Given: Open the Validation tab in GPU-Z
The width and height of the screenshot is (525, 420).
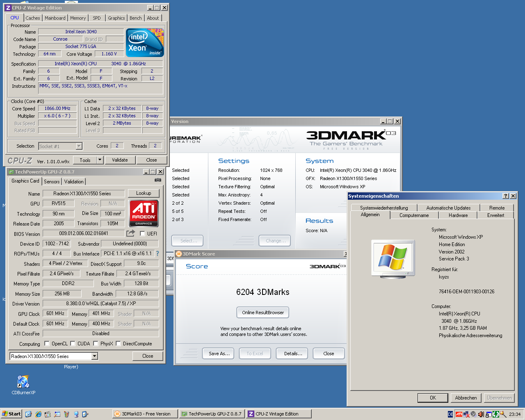Looking at the screenshot, I should (x=74, y=182).
